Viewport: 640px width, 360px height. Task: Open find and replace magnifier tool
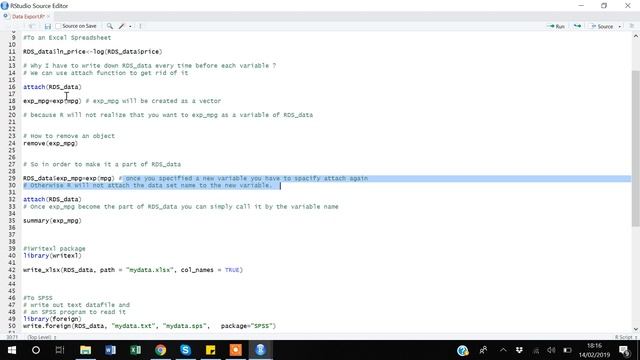pyautogui.click(x=110, y=26)
